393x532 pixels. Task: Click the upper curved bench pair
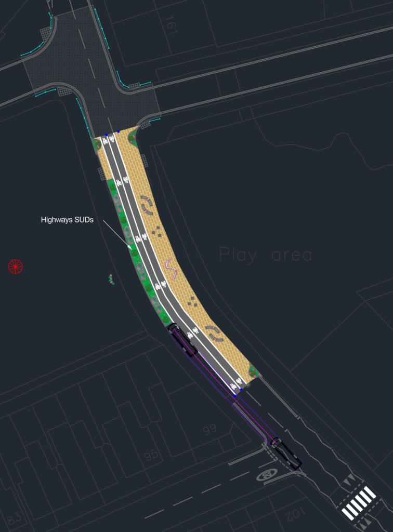[x=146, y=205]
